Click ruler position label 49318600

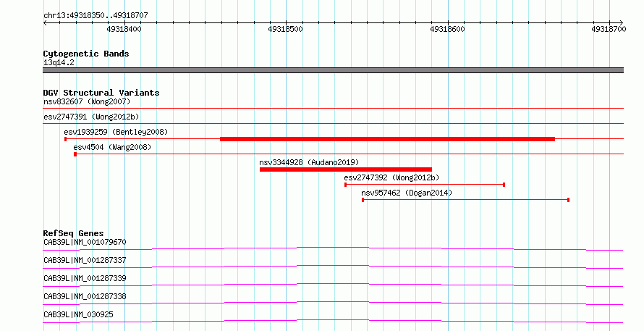[x=447, y=29]
